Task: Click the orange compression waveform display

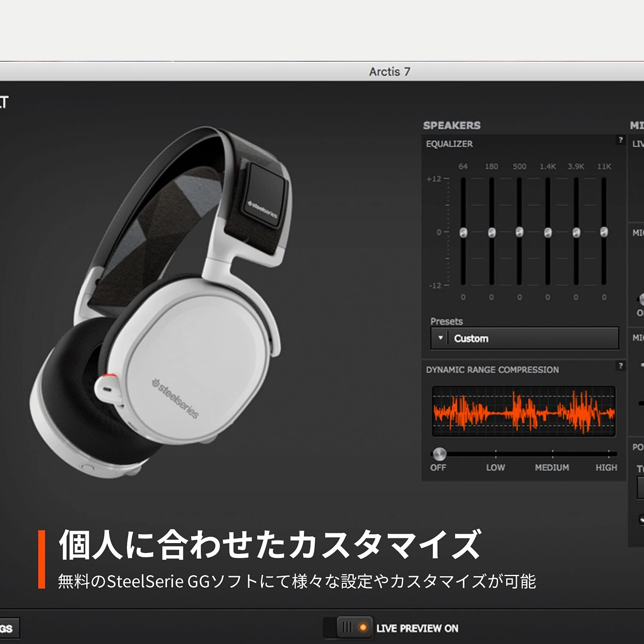Action: click(x=524, y=411)
